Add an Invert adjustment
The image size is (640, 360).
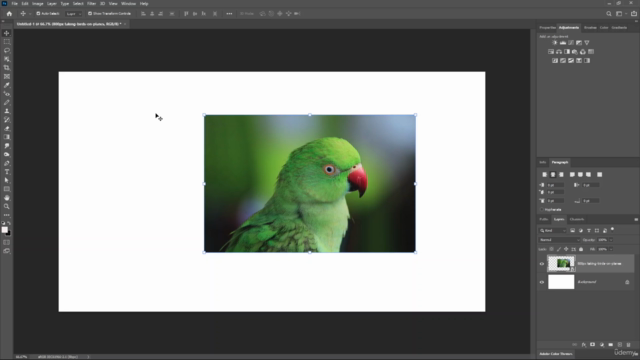pos(555,60)
